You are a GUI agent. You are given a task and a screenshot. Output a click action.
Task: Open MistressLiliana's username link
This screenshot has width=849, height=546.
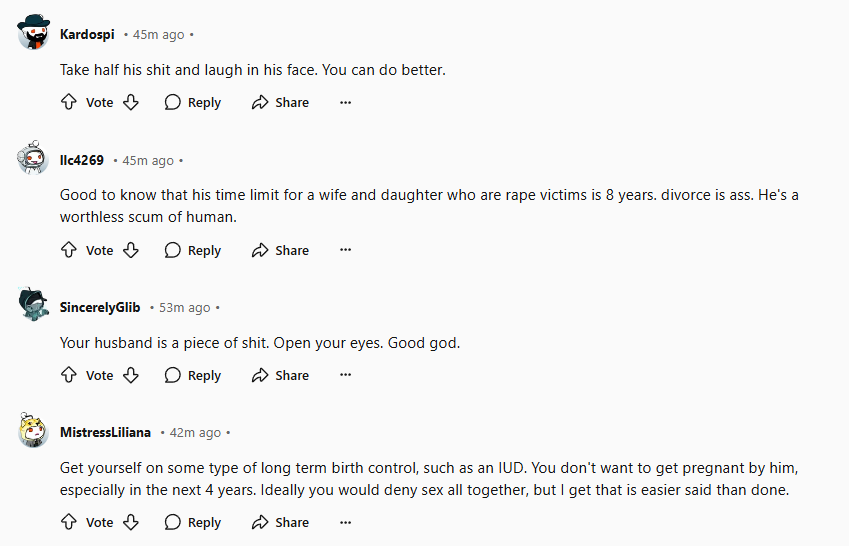coord(105,432)
